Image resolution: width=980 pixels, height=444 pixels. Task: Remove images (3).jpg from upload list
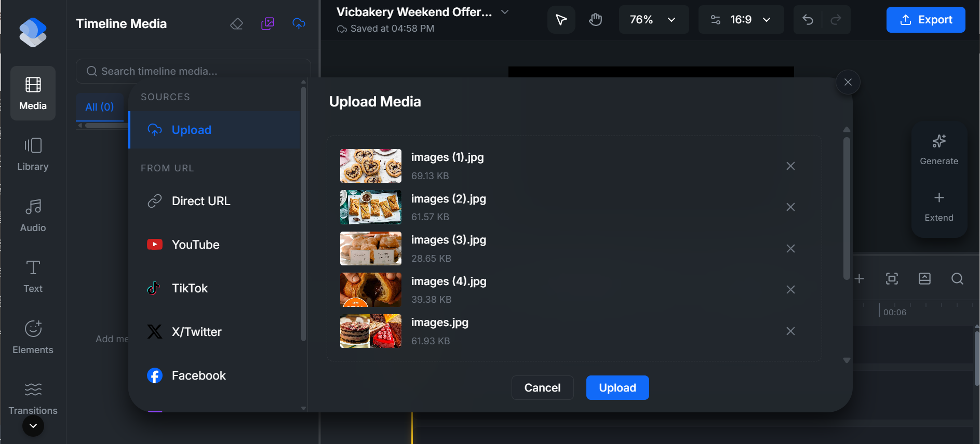click(790, 249)
